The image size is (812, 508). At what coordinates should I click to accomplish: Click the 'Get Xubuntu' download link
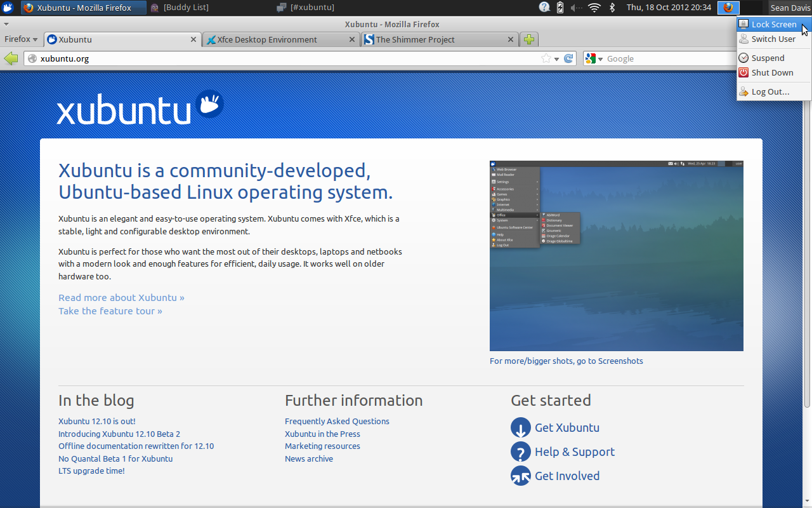coord(566,427)
